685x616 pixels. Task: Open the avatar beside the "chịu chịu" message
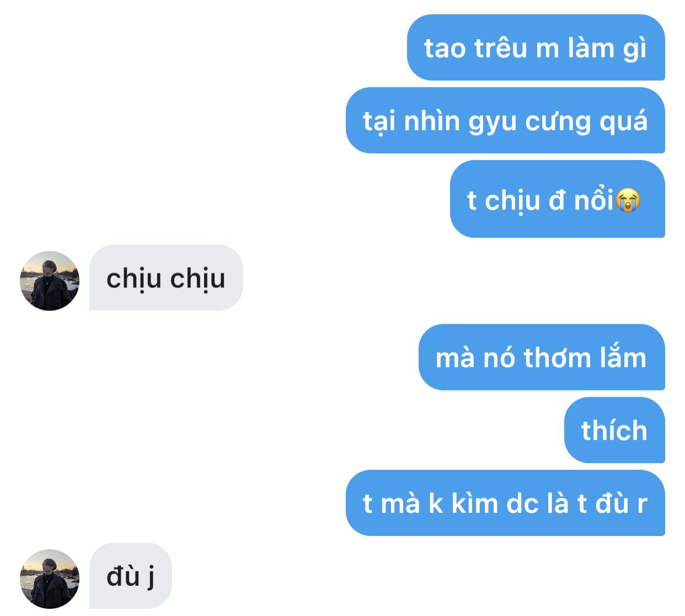pyautogui.click(x=50, y=281)
